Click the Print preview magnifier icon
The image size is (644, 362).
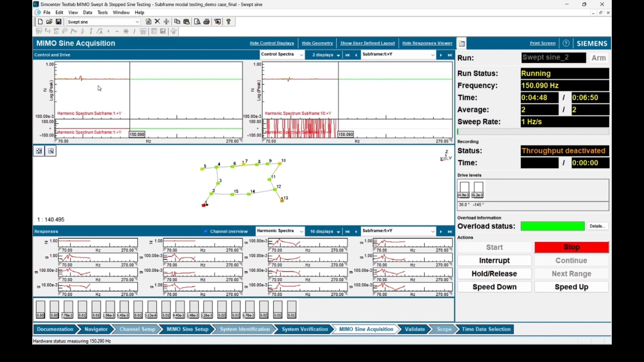pos(197,22)
